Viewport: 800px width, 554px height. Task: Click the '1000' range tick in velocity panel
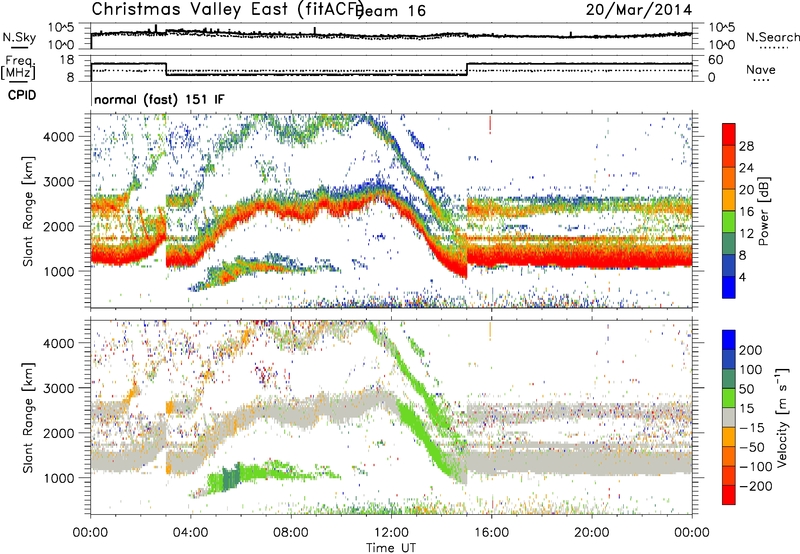(61, 478)
